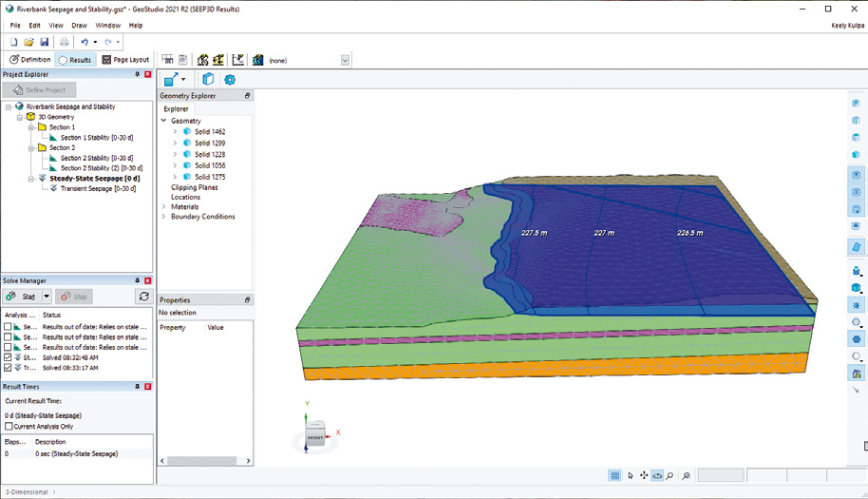The height and width of the screenshot is (499, 868).
Task: Expand the Solid 1462 chevron
Action: pos(175,131)
